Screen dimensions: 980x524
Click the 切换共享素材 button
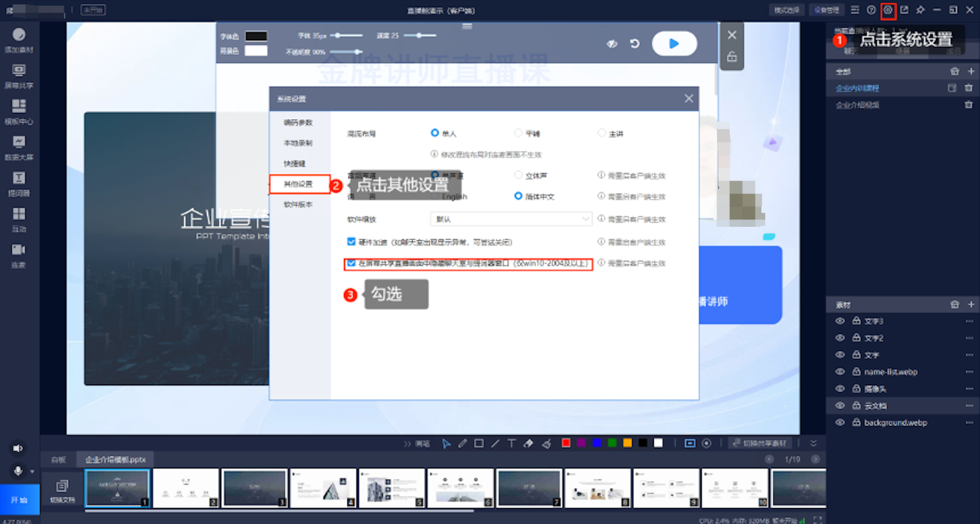[760, 443]
